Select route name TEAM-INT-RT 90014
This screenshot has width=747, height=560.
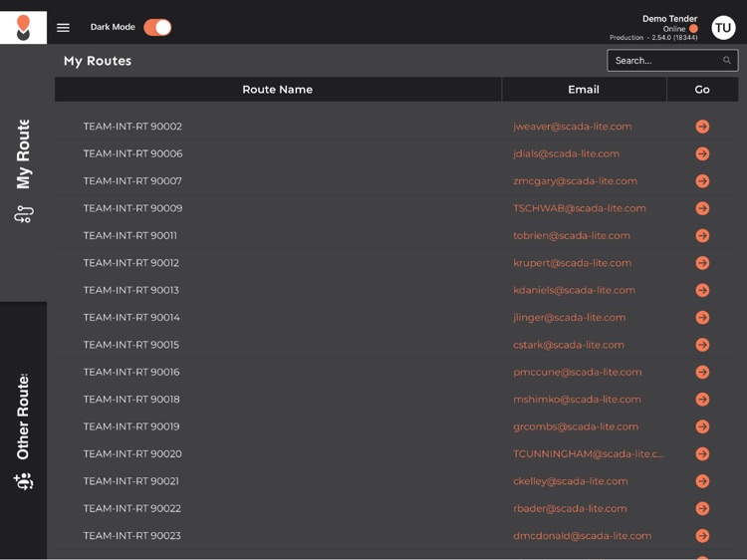131,318
